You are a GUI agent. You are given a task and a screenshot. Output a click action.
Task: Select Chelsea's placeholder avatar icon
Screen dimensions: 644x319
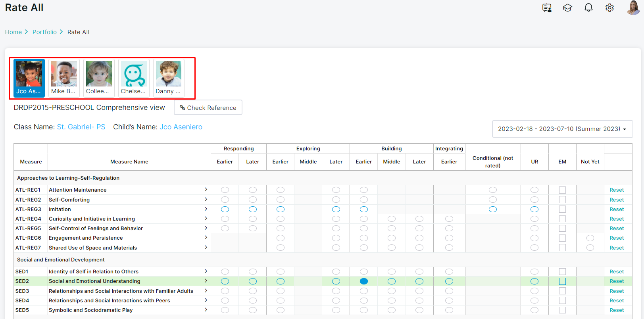coord(134,74)
